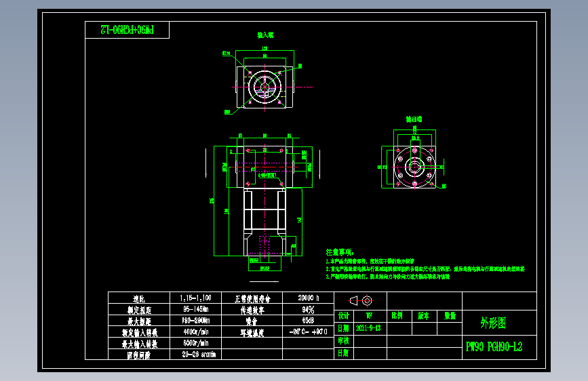The image size is (588, 381).
Task: Click the '外形图' title text
Action: point(493,323)
